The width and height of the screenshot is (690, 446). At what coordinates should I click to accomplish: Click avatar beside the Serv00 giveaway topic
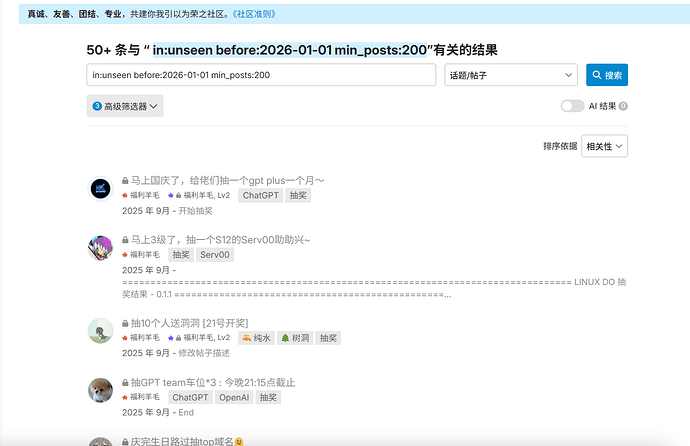100,248
